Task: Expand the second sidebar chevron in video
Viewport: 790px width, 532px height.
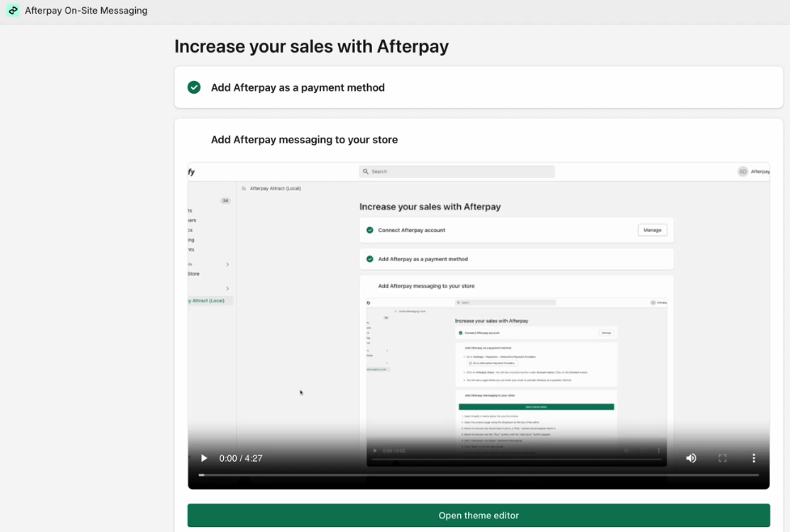Action: [227, 289]
